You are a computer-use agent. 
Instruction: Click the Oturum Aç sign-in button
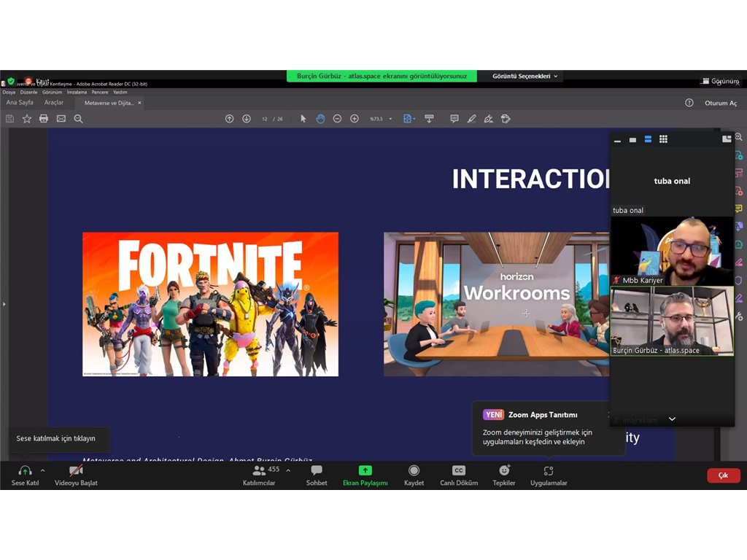[x=721, y=103]
